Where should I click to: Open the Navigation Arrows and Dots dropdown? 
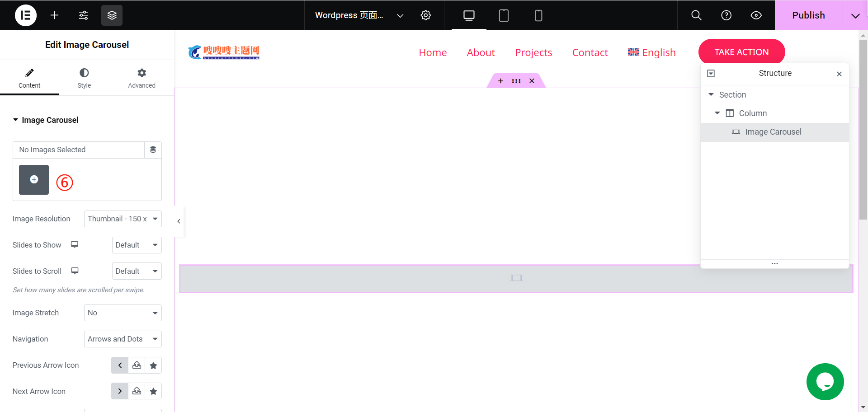pos(123,339)
